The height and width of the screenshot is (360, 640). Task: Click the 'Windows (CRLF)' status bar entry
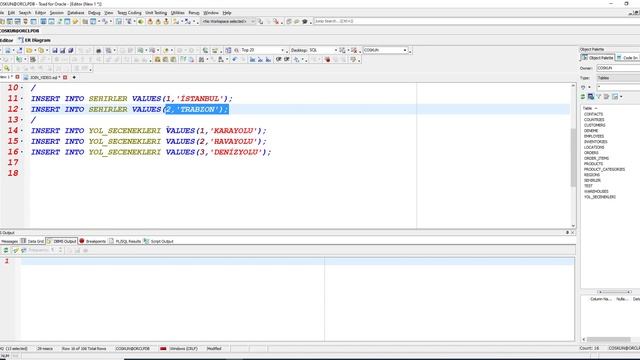(184, 349)
